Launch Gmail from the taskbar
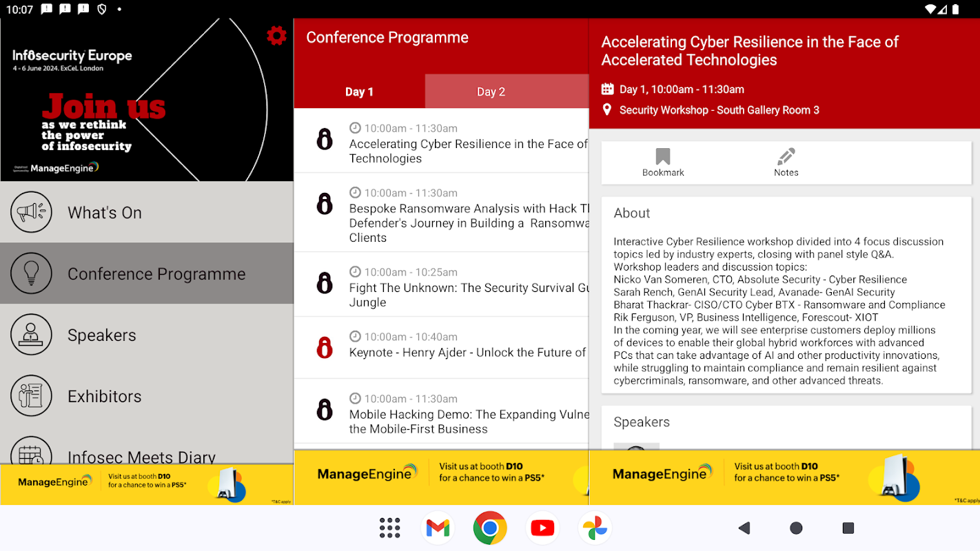Viewport: 980px width, 551px height. [x=438, y=528]
